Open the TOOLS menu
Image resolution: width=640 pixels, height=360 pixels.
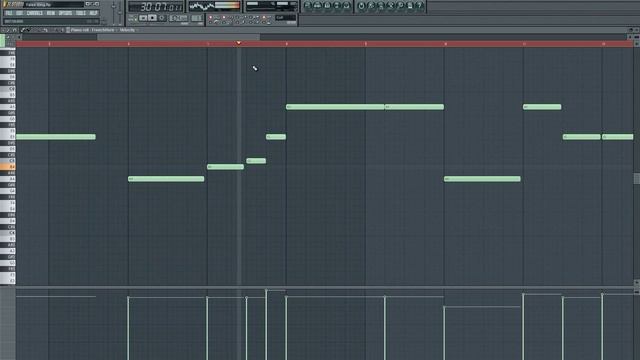click(80, 13)
